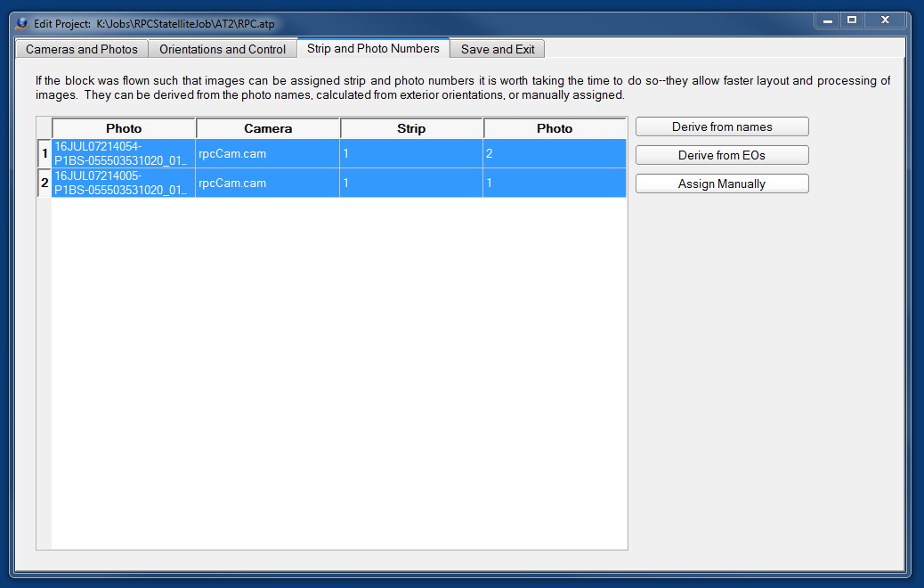Maximize the Edit Project window
The image size is (924, 588).
(852, 20)
